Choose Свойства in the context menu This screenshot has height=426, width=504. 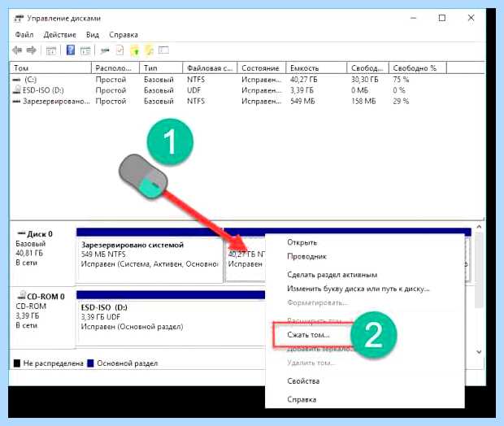pos(303,381)
